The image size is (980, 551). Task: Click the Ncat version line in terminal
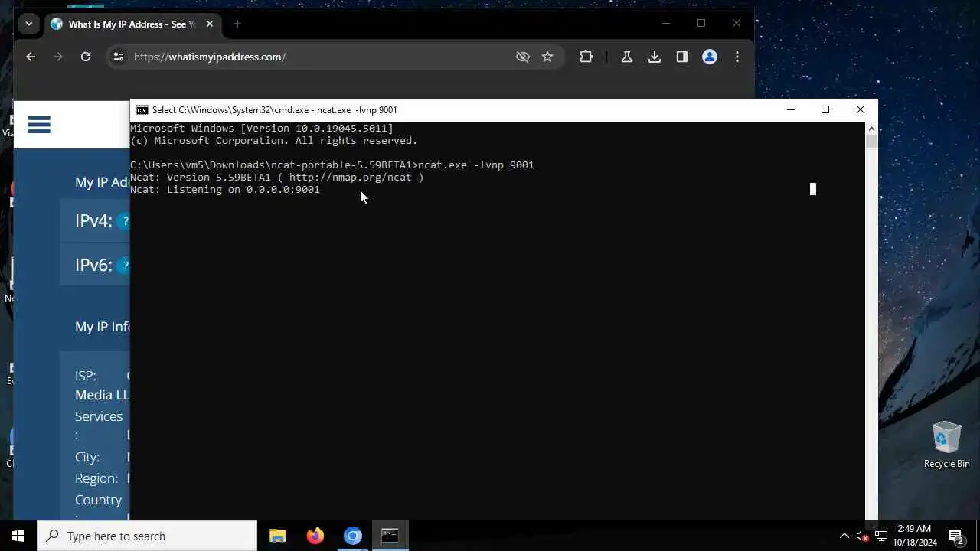277,177
